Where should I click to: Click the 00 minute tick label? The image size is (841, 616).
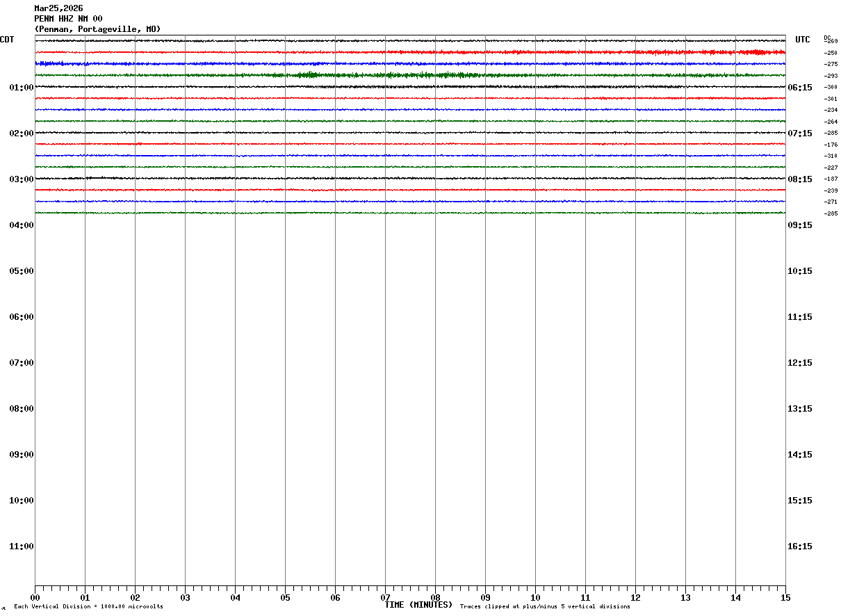click(35, 598)
